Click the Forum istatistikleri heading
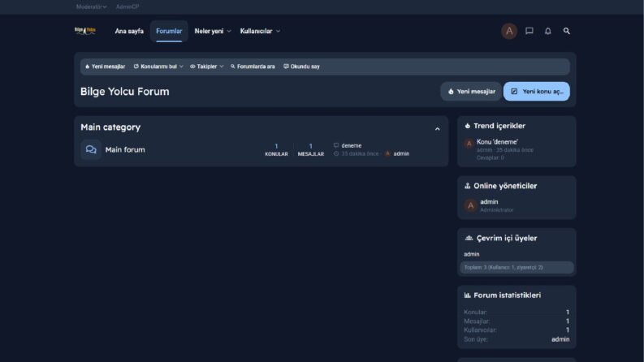The image size is (644, 362). (507, 295)
